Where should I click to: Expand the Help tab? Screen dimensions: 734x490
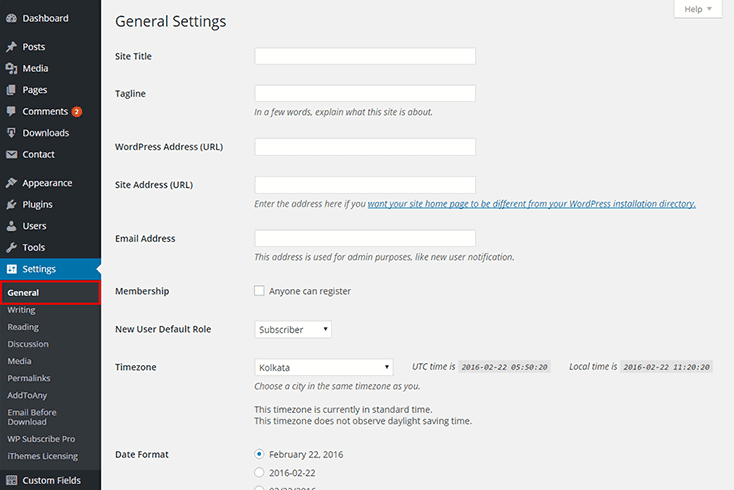(x=698, y=9)
